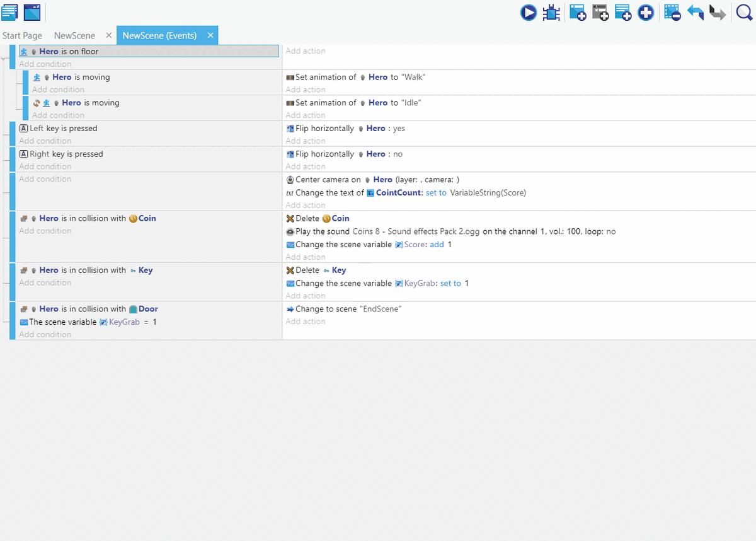Close the NewScene (Events) tab
The image size is (756, 541).
coord(210,36)
